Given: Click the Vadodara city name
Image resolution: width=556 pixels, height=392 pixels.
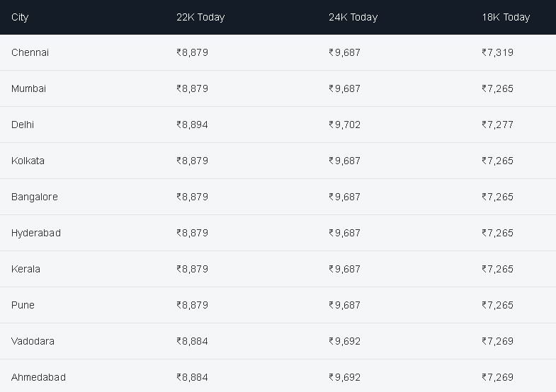Looking at the screenshot, I should (33, 341).
